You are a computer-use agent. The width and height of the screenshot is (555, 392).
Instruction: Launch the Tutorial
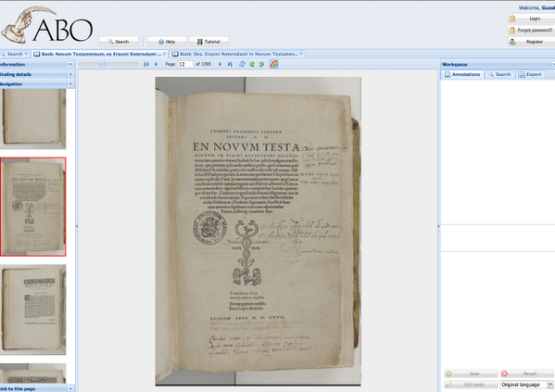point(208,42)
